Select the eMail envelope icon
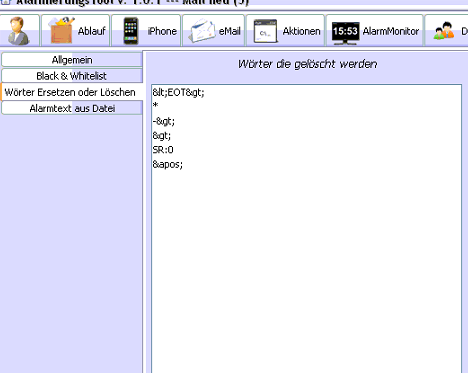The width and height of the screenshot is (468, 373). pyautogui.click(x=202, y=31)
